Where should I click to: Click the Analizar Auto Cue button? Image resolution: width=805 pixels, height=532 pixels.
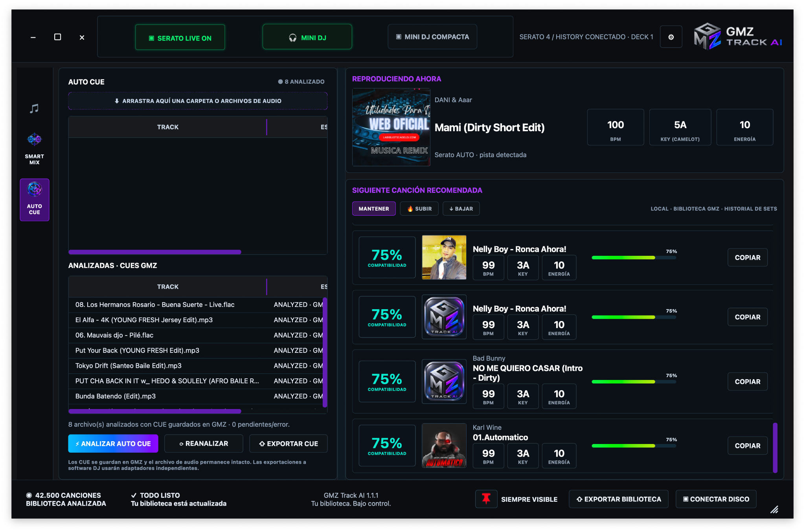(113, 444)
